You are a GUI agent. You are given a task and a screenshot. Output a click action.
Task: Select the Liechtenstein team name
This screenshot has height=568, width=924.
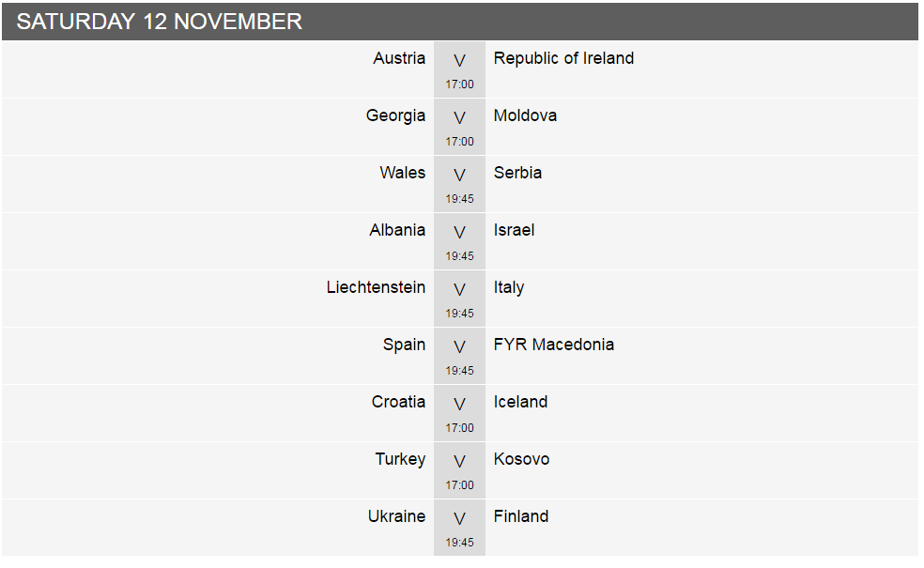tap(376, 287)
